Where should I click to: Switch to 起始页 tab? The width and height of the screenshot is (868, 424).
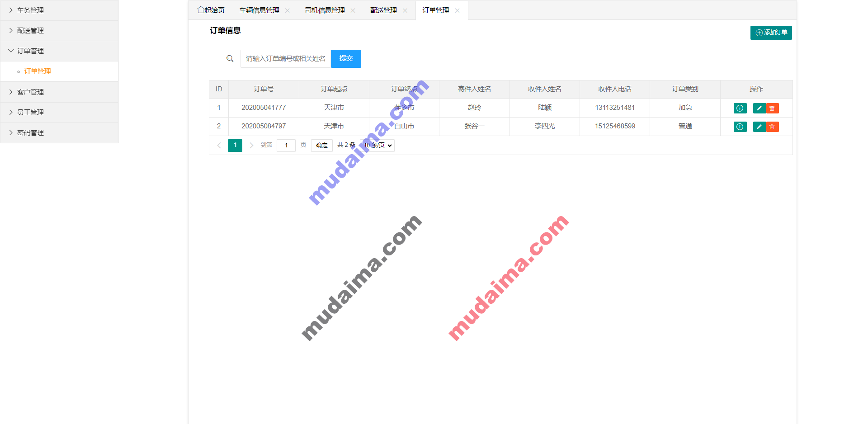click(211, 10)
